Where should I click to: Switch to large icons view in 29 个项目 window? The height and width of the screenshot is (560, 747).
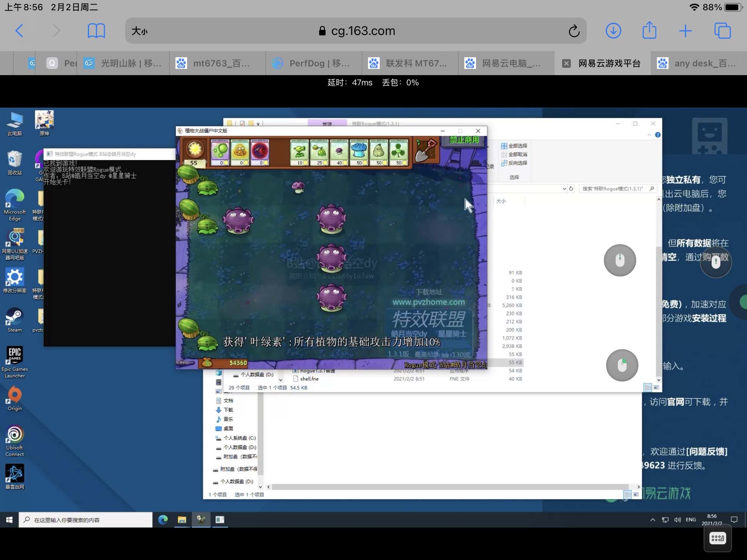pos(656,388)
